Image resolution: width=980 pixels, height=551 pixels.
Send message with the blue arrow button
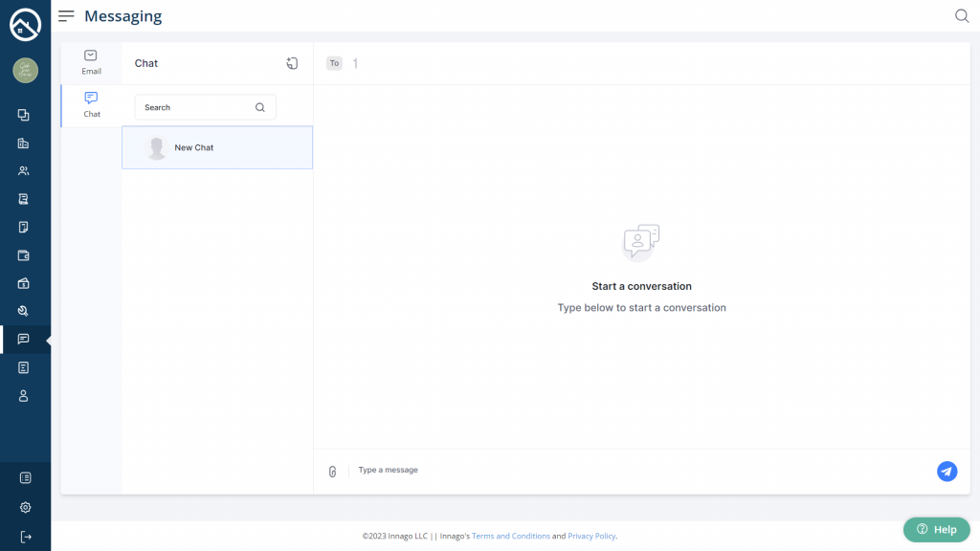(x=947, y=471)
